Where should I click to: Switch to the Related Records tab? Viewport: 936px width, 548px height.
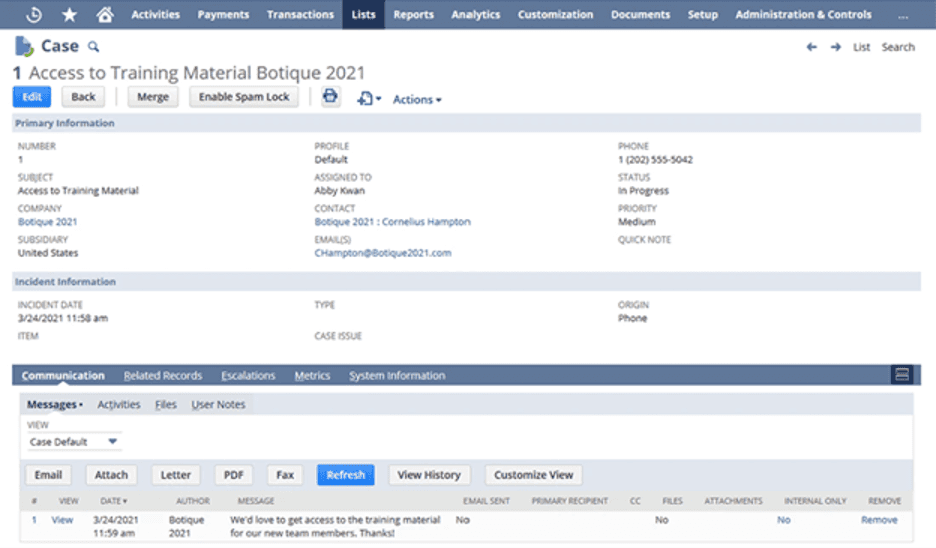coord(163,376)
